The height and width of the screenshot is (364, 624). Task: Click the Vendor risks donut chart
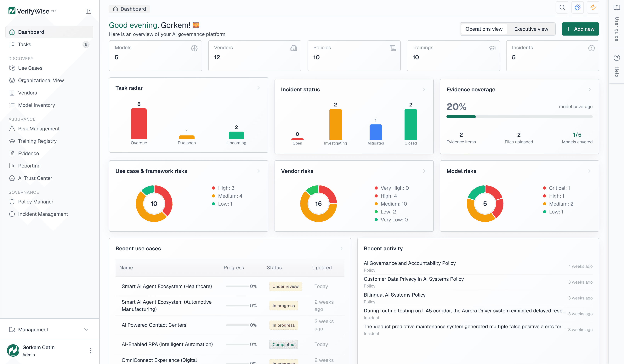click(x=318, y=204)
